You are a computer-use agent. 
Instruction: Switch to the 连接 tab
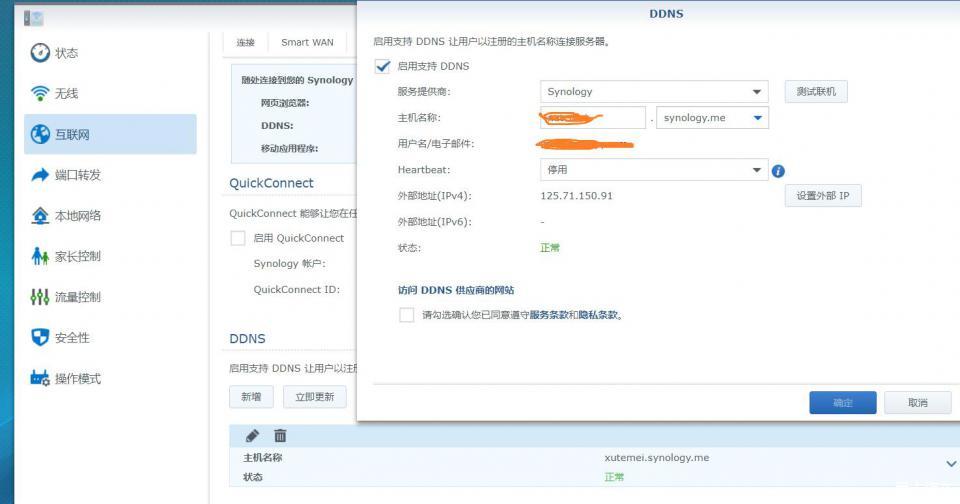246,42
